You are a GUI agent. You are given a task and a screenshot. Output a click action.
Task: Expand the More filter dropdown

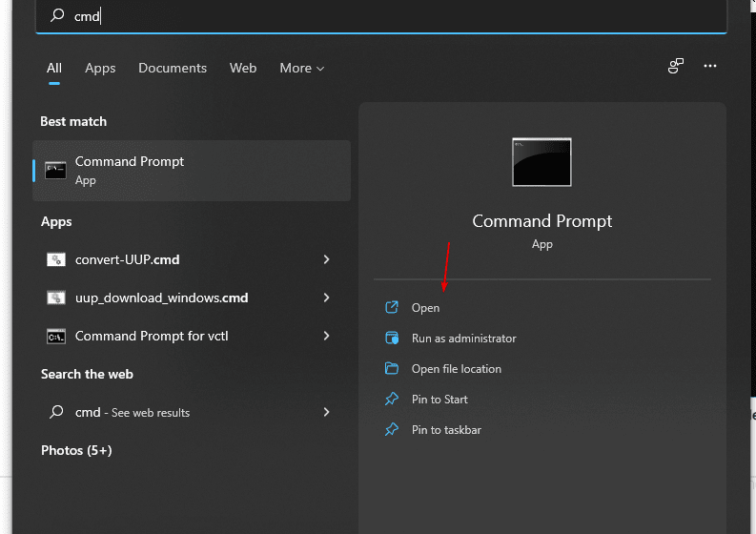coord(301,69)
